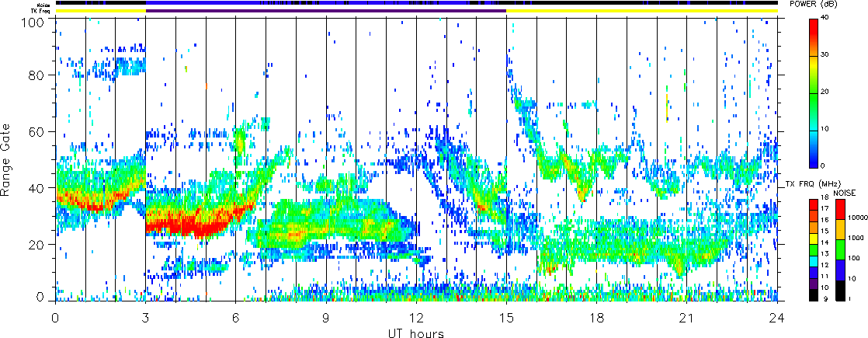Click the TX FRQ (MHz) scale title

[811, 183]
